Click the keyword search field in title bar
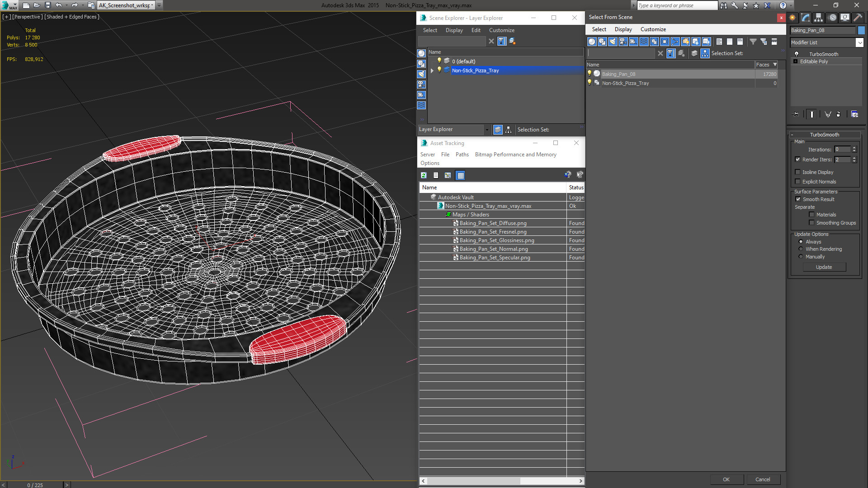This screenshot has height=488, width=868. coord(677,5)
